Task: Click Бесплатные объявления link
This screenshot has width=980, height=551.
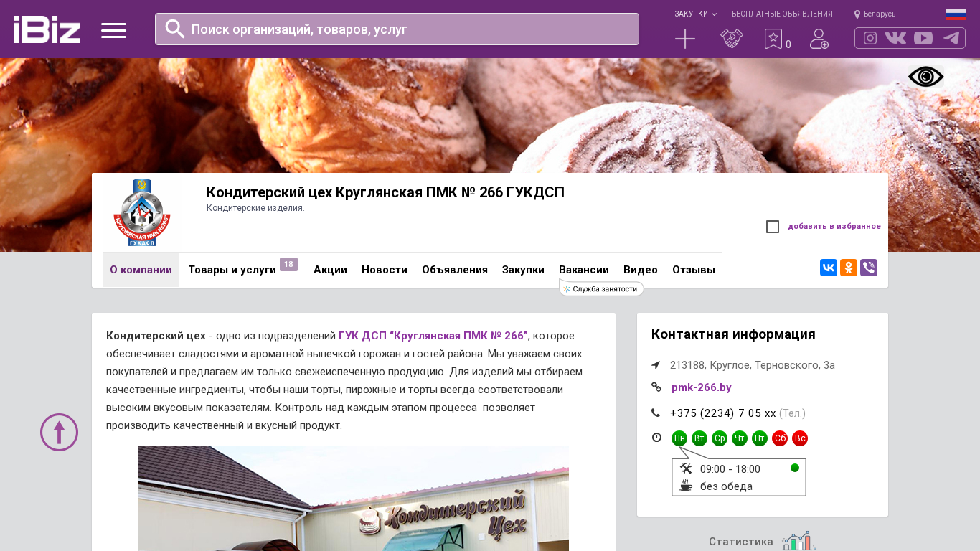Action: click(782, 14)
